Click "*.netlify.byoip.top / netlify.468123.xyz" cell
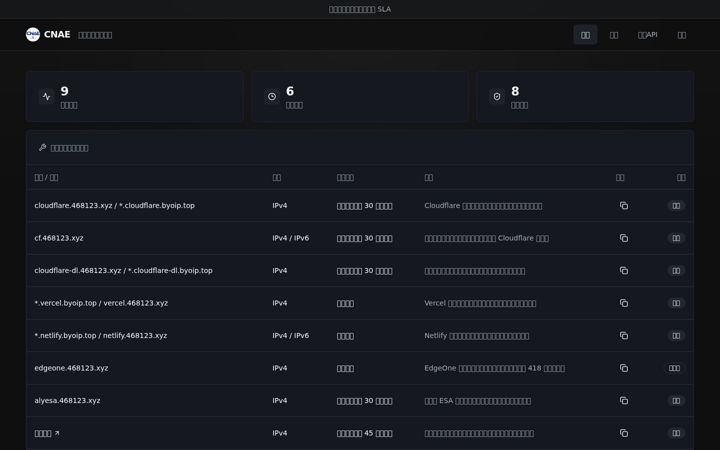The height and width of the screenshot is (450, 720). click(x=101, y=336)
